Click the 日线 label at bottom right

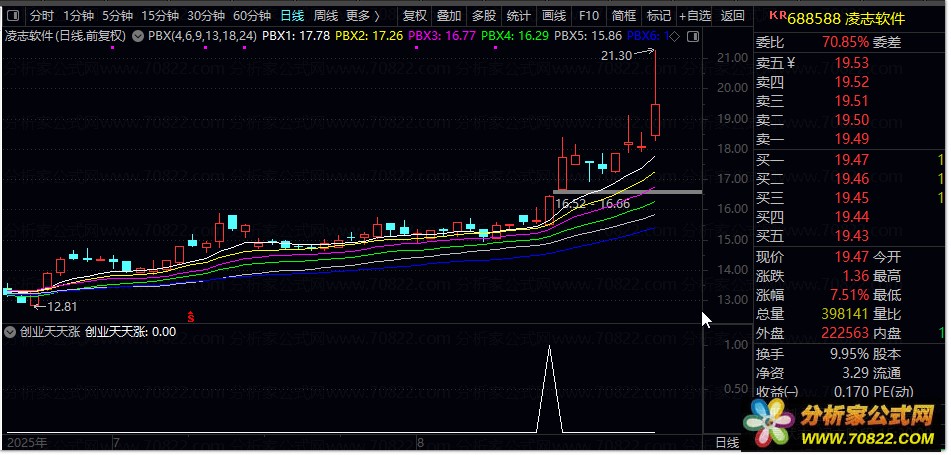727,443
